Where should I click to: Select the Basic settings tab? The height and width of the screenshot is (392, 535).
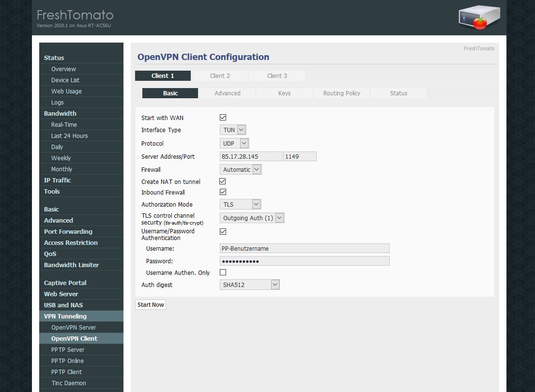tap(170, 93)
